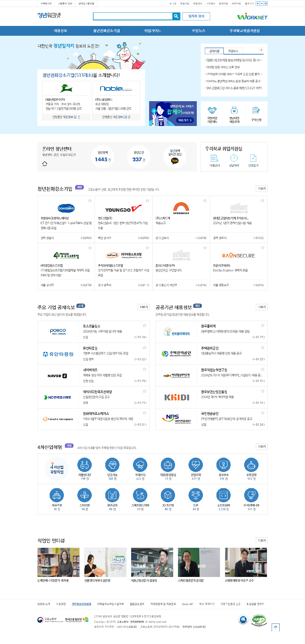The height and width of the screenshot is (644, 305).
Task: Click 더보기 for 주요 기업 공채속보
Action: click(144, 307)
